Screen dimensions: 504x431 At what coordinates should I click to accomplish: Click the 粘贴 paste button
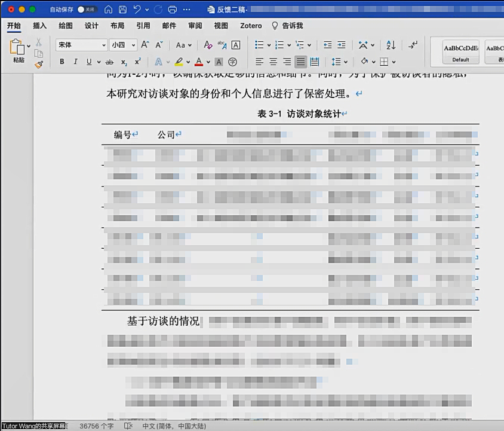[17, 51]
